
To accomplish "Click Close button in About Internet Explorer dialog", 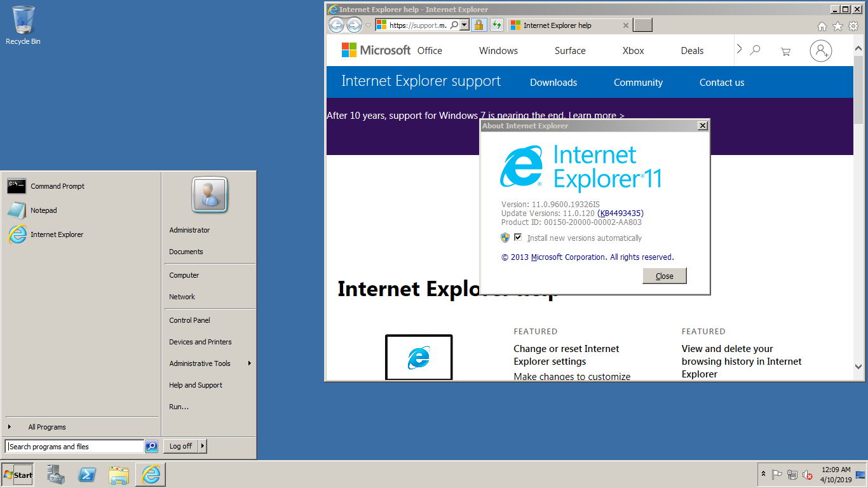I will (x=665, y=276).
